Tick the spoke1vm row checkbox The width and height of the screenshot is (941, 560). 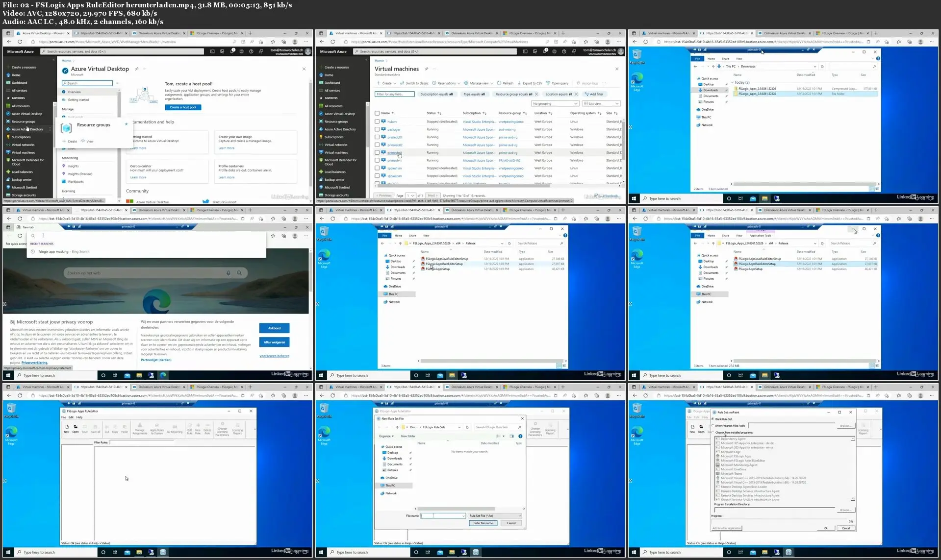[377, 168]
